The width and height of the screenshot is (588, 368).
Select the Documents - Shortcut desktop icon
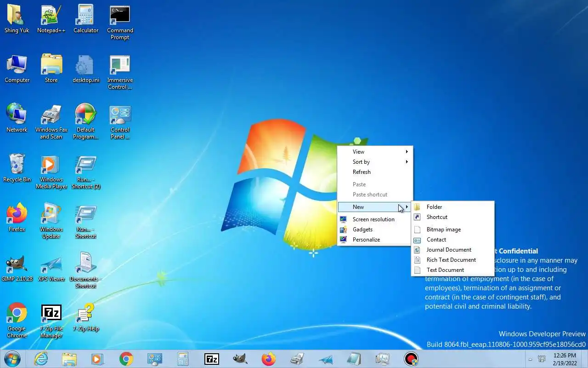tap(86, 271)
